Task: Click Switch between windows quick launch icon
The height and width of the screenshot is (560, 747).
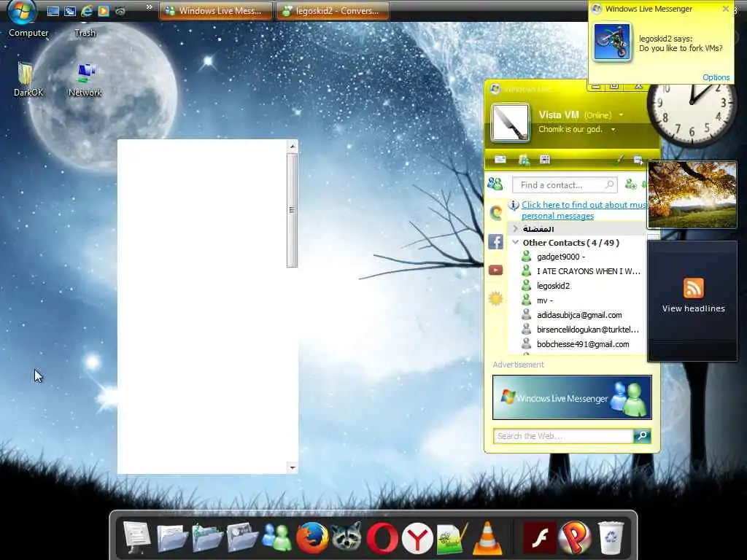Action: (x=70, y=11)
